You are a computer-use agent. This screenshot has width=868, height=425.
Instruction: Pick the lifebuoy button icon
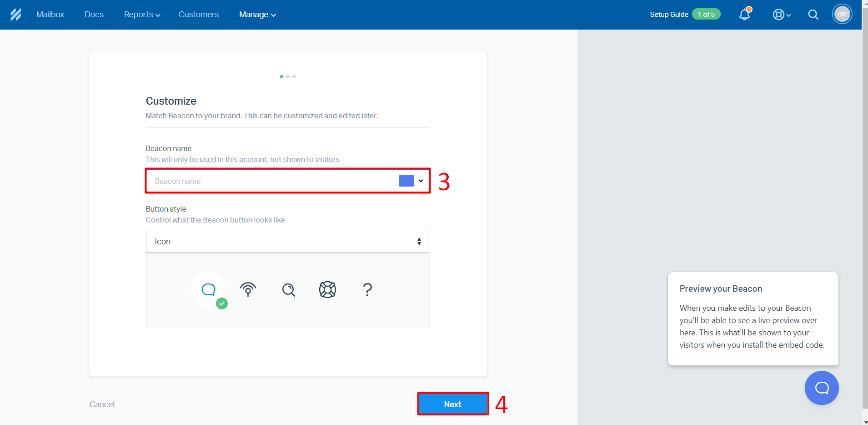pyautogui.click(x=327, y=289)
